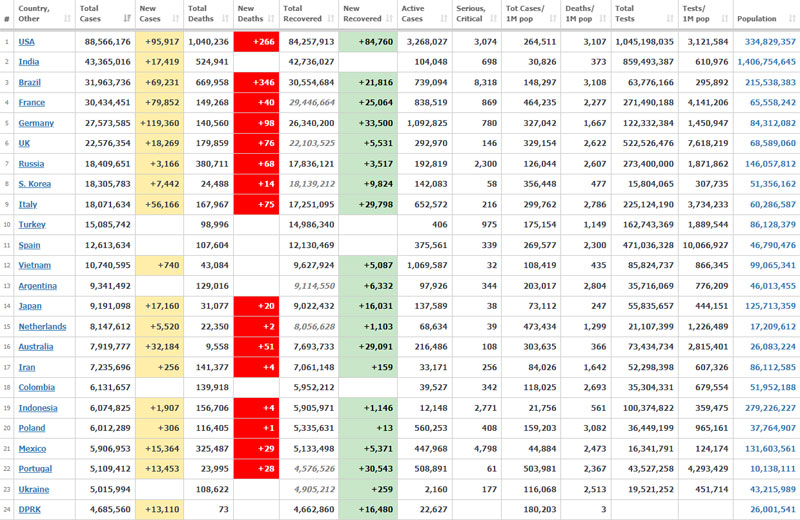Click the Brazil population 215,538,383
This screenshot has height=520, width=800.
tap(770, 82)
